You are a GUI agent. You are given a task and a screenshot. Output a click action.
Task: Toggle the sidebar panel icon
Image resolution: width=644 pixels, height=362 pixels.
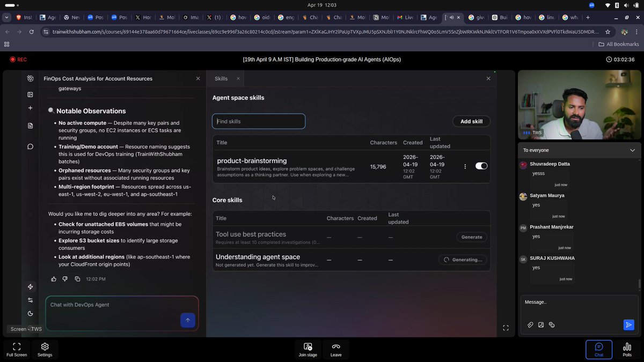pos(31,94)
